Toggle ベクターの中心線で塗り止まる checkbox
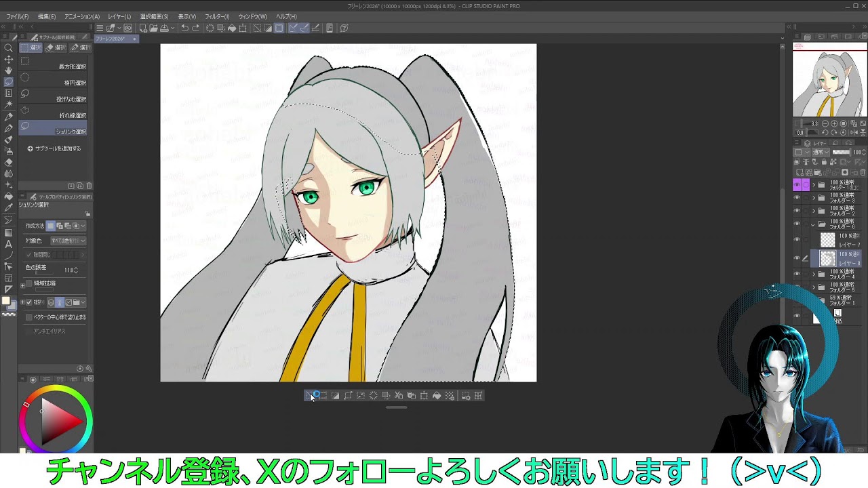The width and height of the screenshot is (868, 488). click(28, 317)
